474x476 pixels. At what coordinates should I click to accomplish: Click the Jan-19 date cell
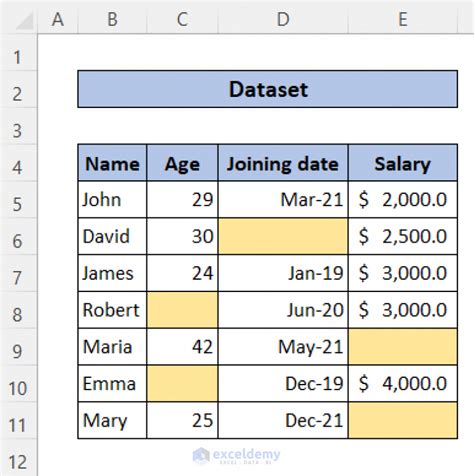[x=283, y=273]
